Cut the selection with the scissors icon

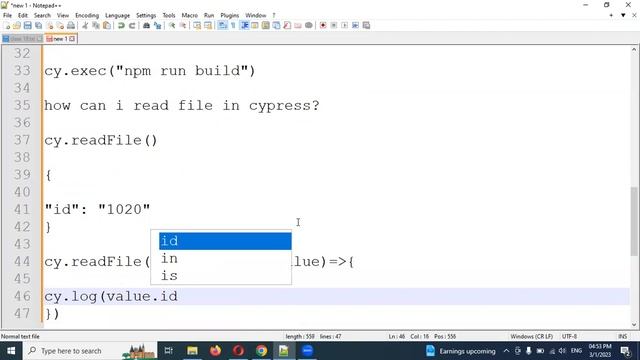[85, 25]
